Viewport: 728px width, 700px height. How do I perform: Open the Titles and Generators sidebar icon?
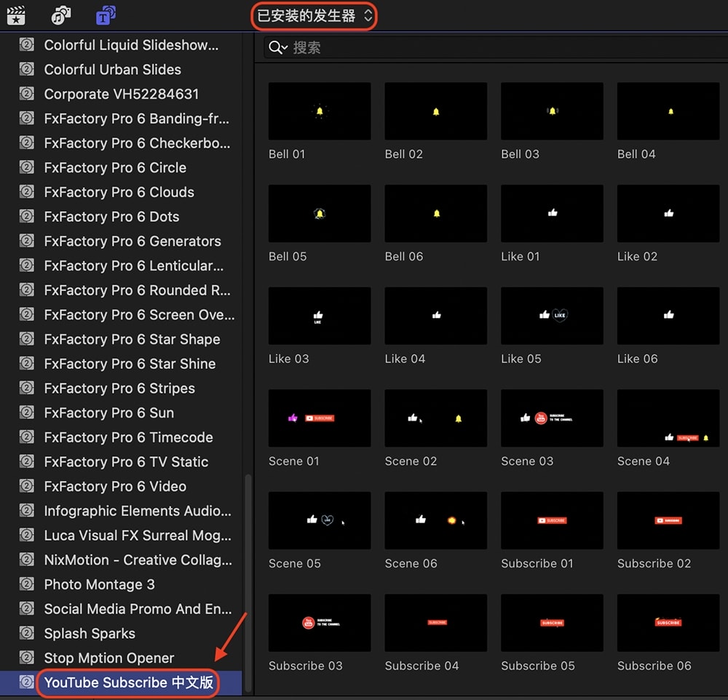(106, 15)
